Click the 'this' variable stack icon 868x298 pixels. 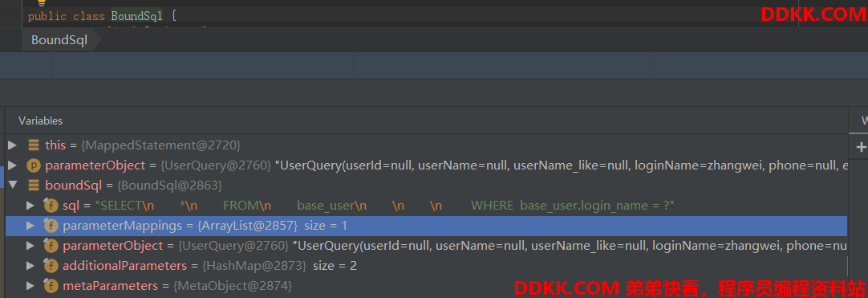tap(34, 145)
